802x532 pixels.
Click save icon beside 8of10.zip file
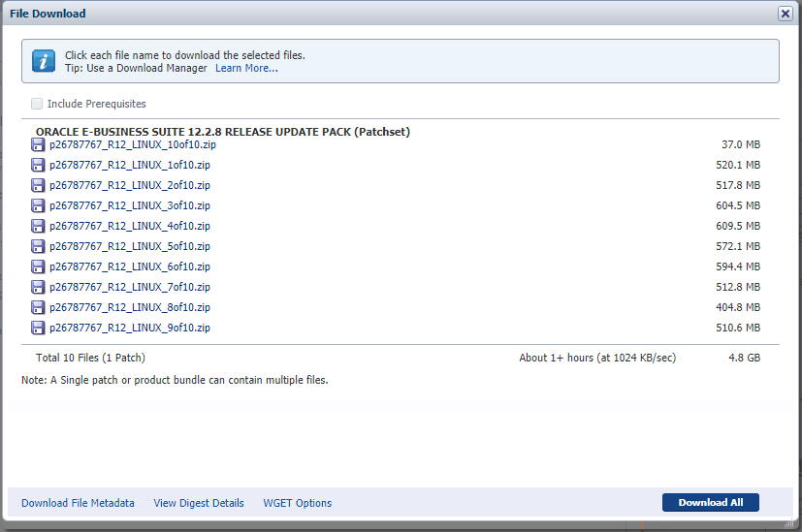click(38, 307)
